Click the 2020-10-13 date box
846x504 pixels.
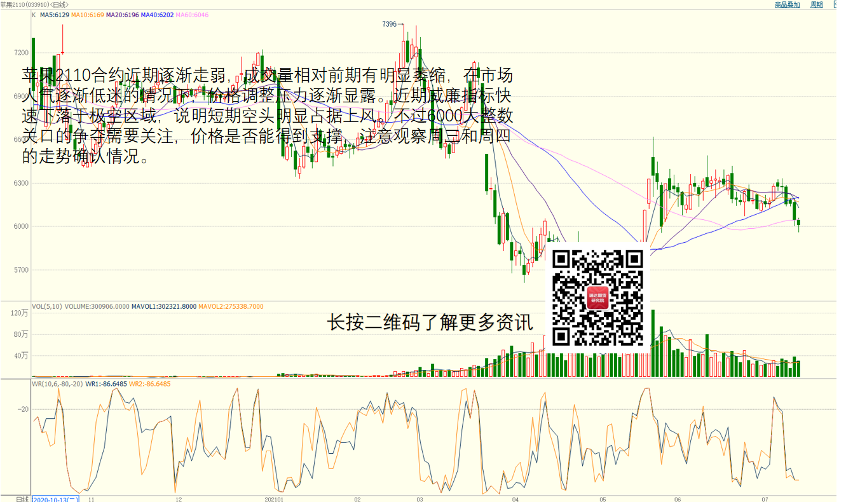[x=55, y=500]
